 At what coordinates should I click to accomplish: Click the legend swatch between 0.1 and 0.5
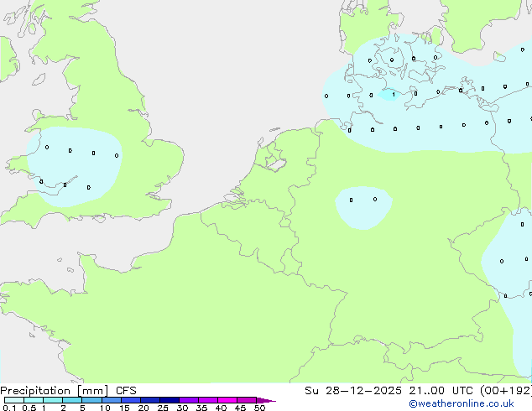[14, 400]
